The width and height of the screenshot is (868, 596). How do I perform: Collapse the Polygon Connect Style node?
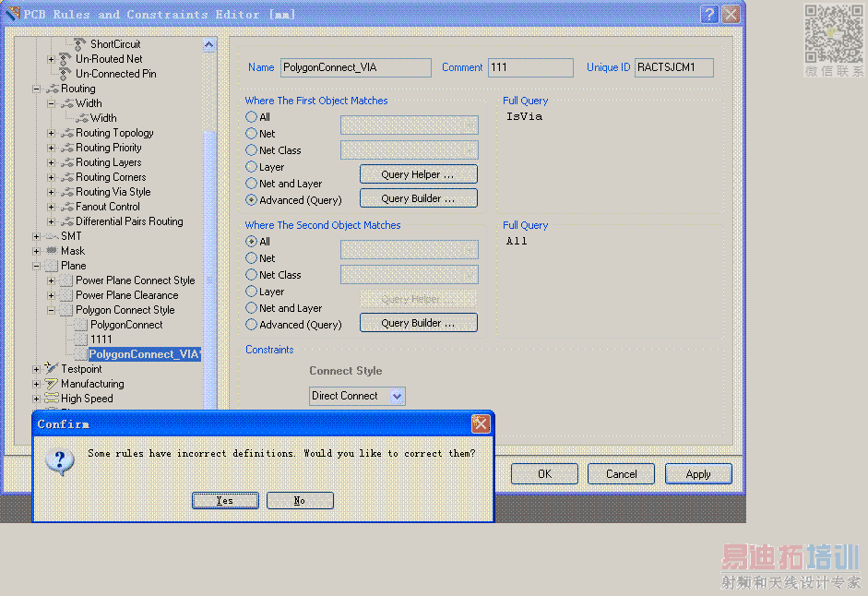[x=51, y=310]
